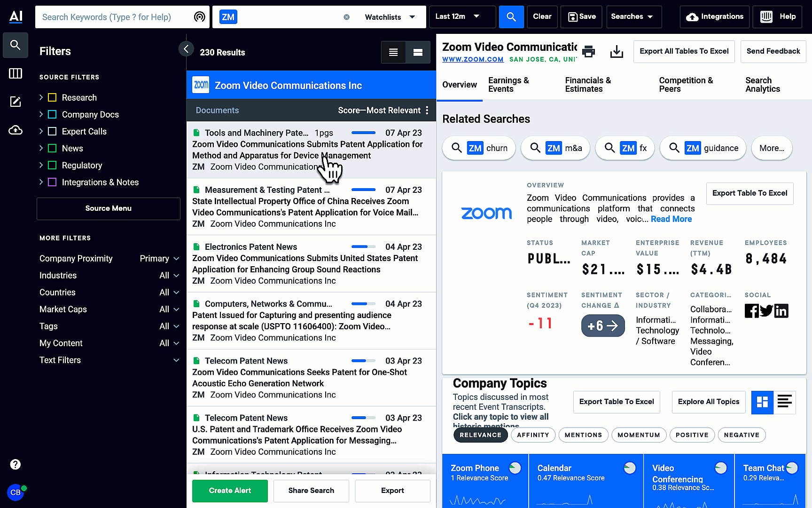This screenshot has height=508, width=812.
Task: Open the Last 12m date range dropdown
Action: point(462,17)
